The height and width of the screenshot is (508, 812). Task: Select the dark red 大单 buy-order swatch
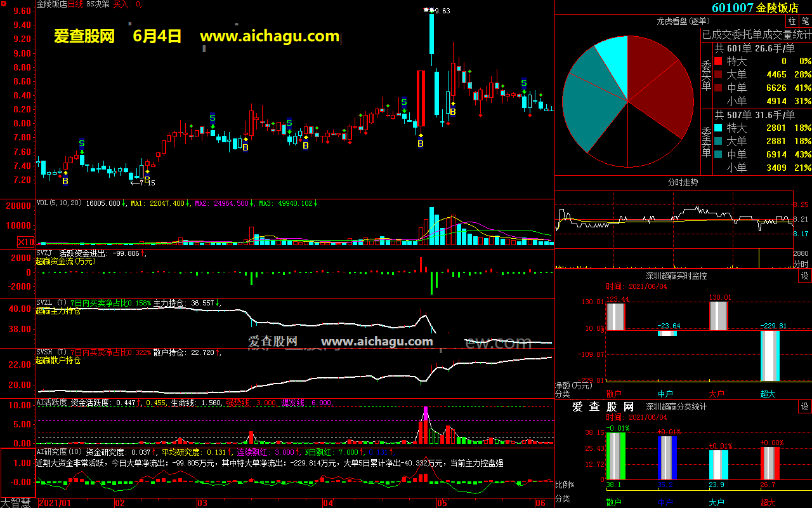pyautogui.click(x=718, y=74)
